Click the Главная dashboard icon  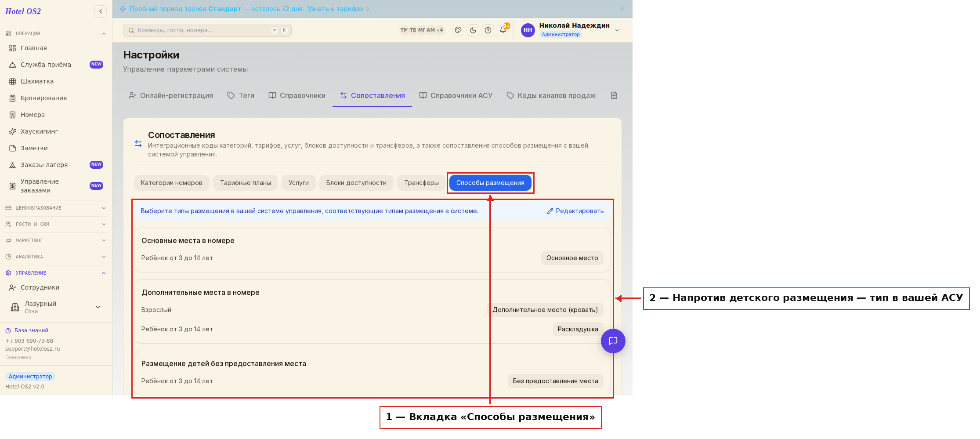(13, 48)
